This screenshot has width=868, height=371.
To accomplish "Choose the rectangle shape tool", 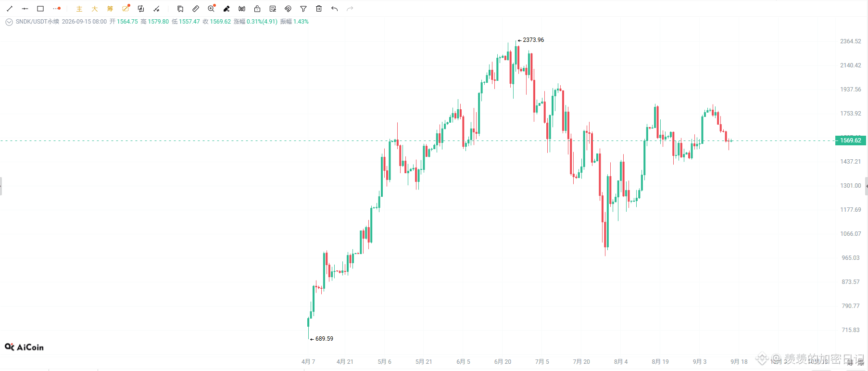I will (x=40, y=9).
